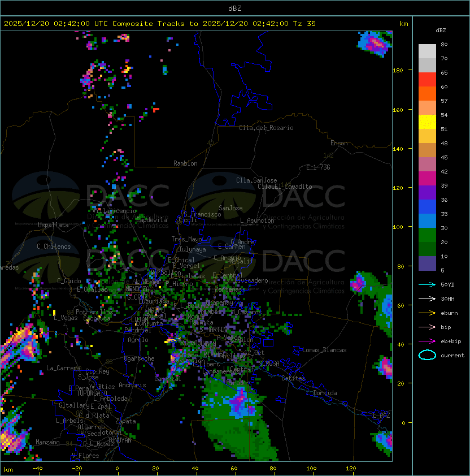Click the '45' value on dBZ scale
The height and width of the screenshot is (476, 470).
(444, 157)
